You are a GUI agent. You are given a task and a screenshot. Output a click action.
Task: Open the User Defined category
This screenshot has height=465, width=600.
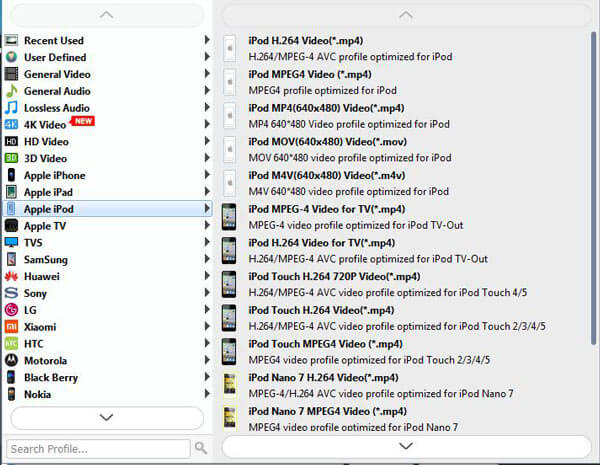108,57
